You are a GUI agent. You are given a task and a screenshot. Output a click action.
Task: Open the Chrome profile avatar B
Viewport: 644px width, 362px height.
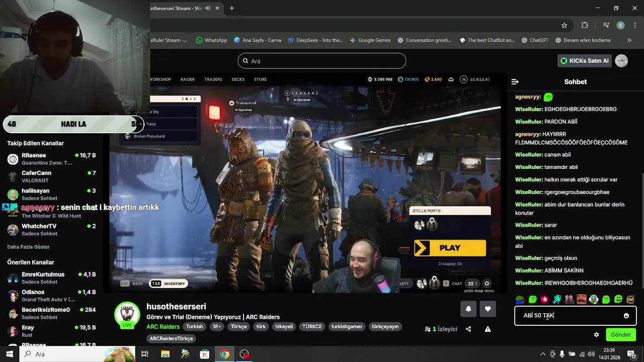click(x=621, y=26)
